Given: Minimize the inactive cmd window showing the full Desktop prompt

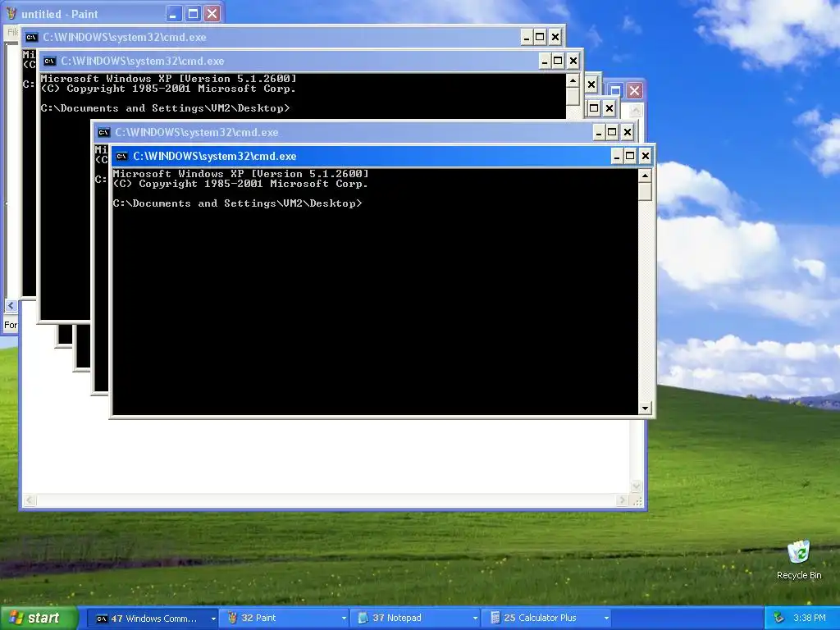Looking at the screenshot, I should 545,61.
